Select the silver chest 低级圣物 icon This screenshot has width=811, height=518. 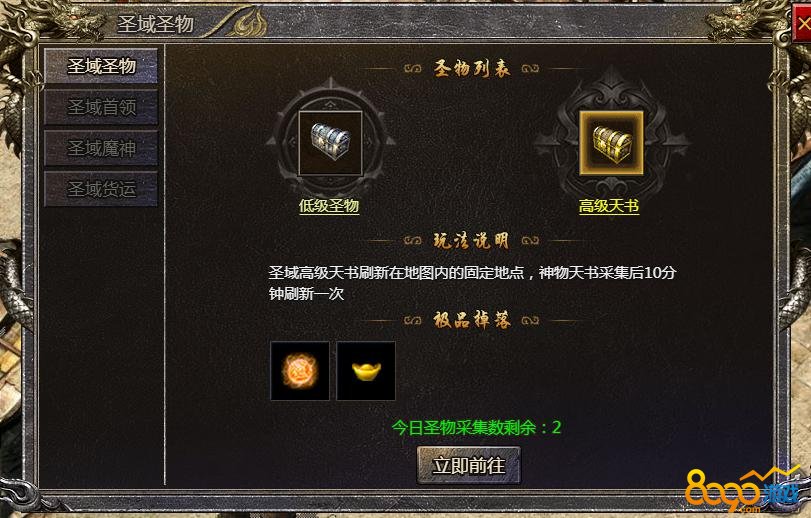[x=330, y=143]
